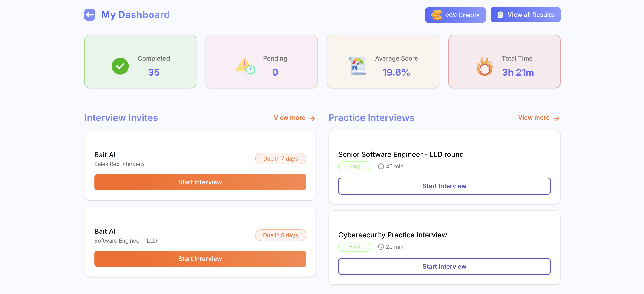Screen dimensions: 644x294
Task: Start the Software Engineer - LLD interview
Action: 200,258
